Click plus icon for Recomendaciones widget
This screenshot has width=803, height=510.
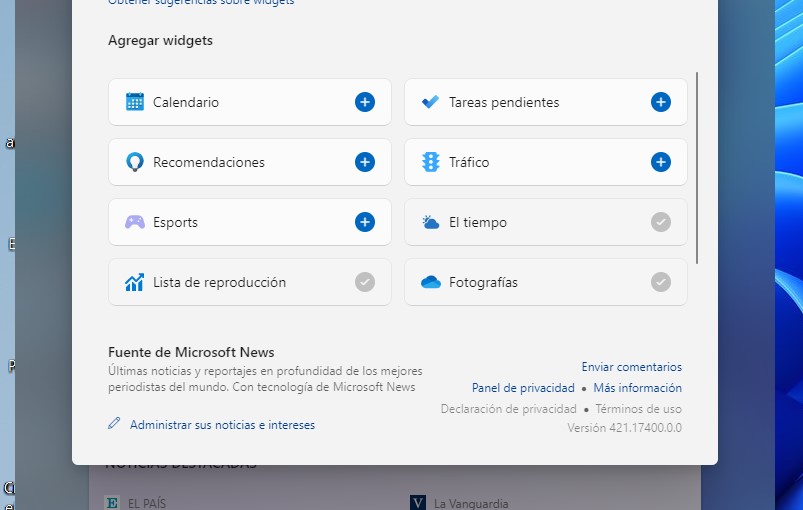point(365,162)
